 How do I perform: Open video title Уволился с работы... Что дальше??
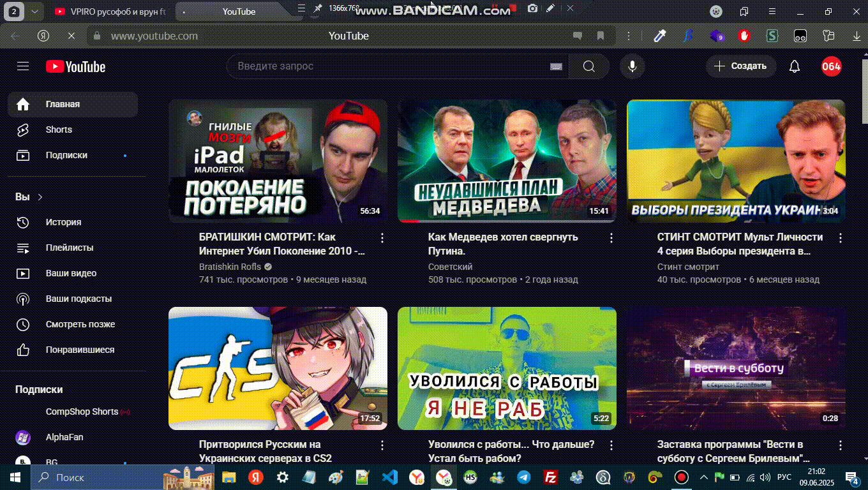tap(511, 451)
